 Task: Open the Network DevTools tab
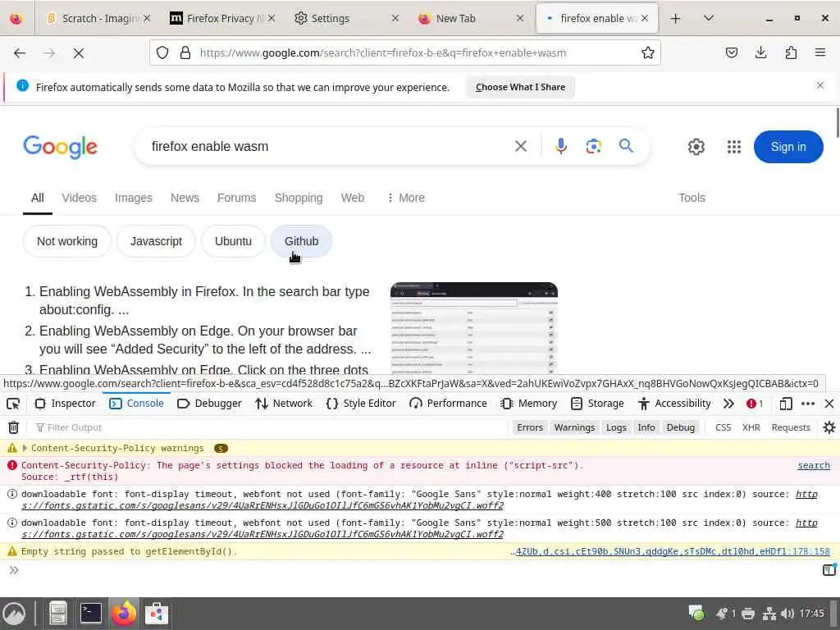pyautogui.click(x=283, y=404)
